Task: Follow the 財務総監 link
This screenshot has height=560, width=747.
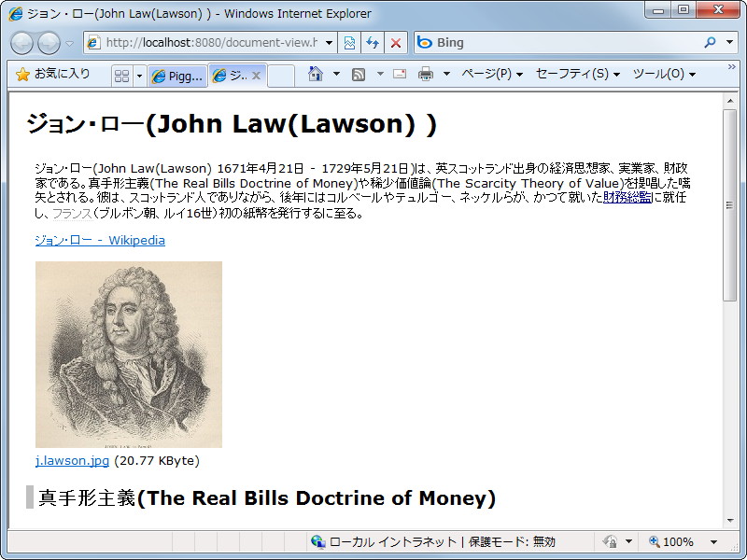Action: [x=627, y=197]
